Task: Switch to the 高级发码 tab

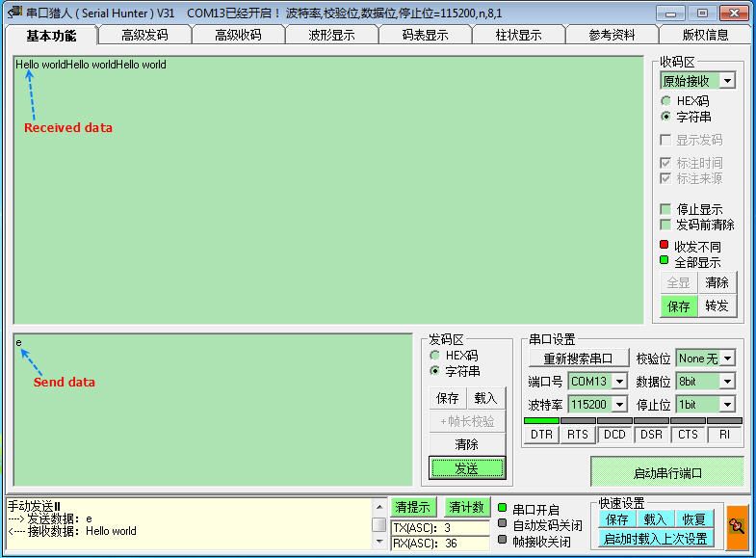Action: coord(144,36)
